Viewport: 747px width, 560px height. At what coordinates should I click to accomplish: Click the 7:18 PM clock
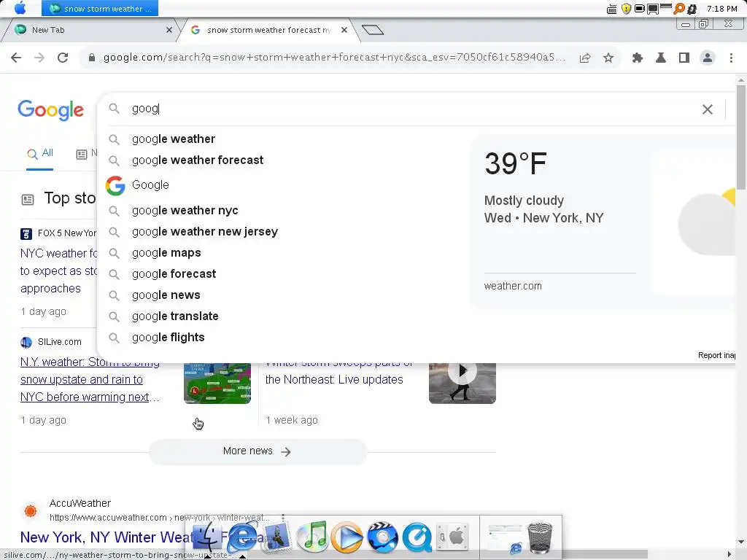[721, 9]
